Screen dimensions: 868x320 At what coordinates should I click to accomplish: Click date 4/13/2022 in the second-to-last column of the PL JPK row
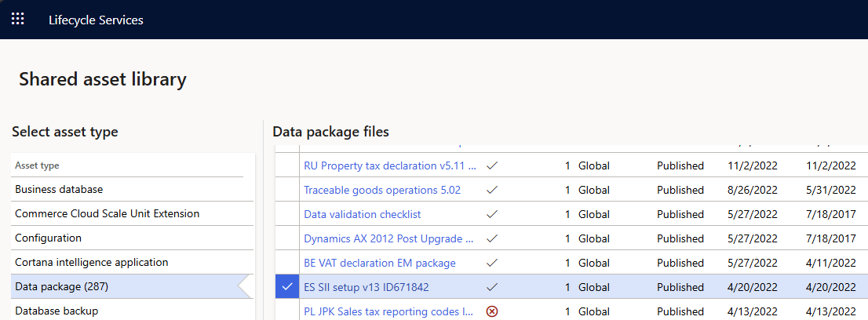(x=753, y=311)
